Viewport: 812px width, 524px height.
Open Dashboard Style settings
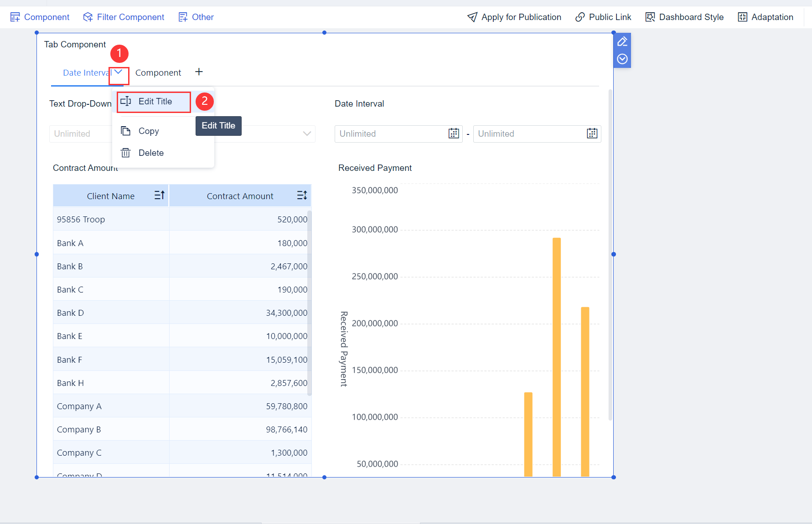pyautogui.click(x=650, y=17)
